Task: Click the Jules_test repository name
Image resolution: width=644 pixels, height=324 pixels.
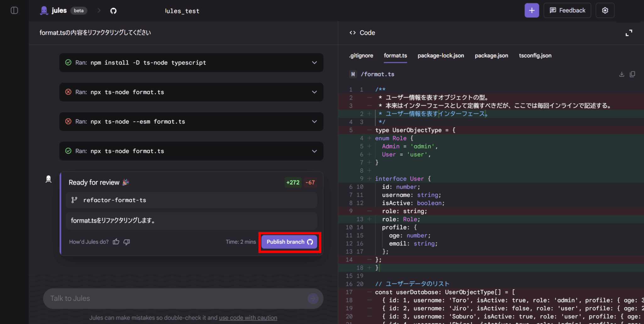Action: coord(182,11)
